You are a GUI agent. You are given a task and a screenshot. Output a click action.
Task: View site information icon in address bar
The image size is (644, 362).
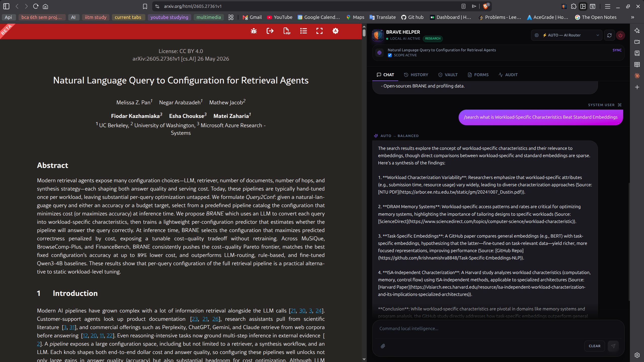tap(157, 6)
